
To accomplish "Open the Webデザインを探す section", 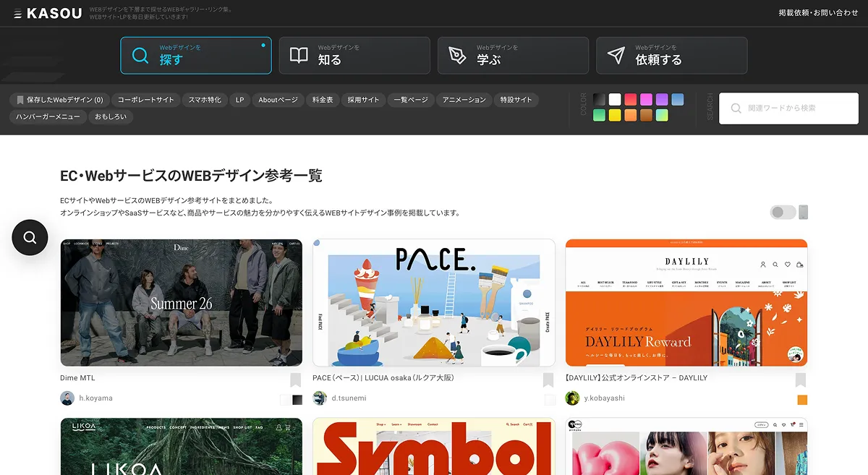I will click(x=196, y=56).
